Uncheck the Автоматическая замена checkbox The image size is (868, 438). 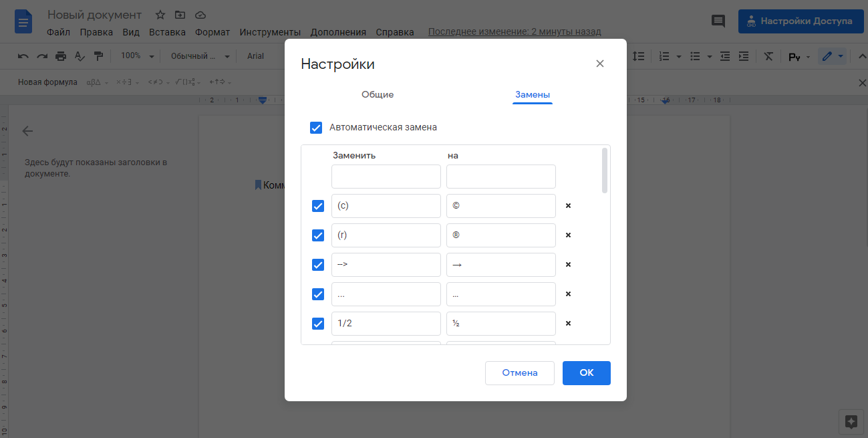(316, 128)
